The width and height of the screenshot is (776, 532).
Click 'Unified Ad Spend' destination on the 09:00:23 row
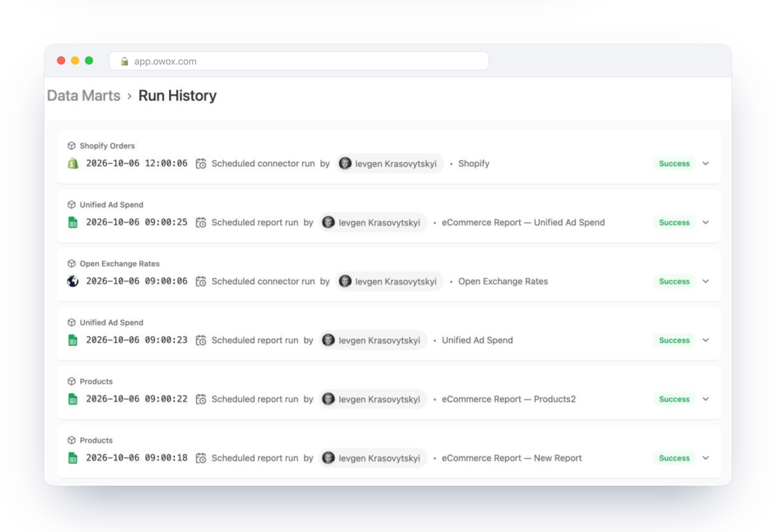pyautogui.click(x=477, y=341)
